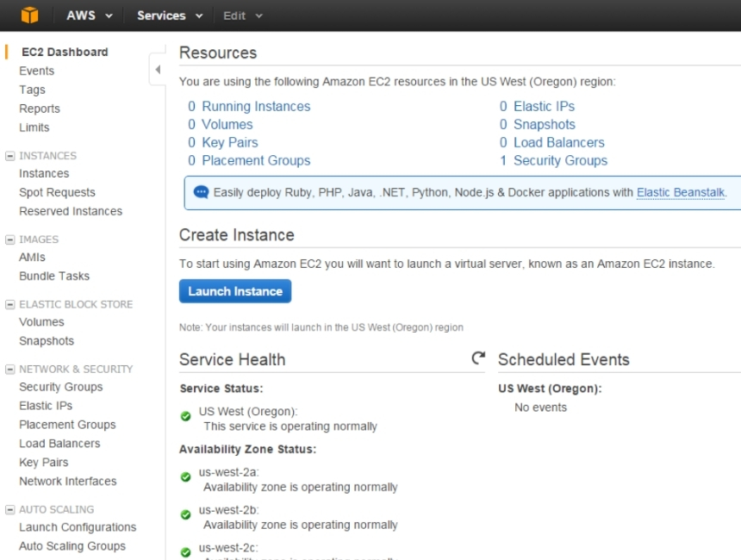This screenshot has width=741, height=560.
Task: Follow the Elastic Beanstalk link
Action: click(x=681, y=192)
